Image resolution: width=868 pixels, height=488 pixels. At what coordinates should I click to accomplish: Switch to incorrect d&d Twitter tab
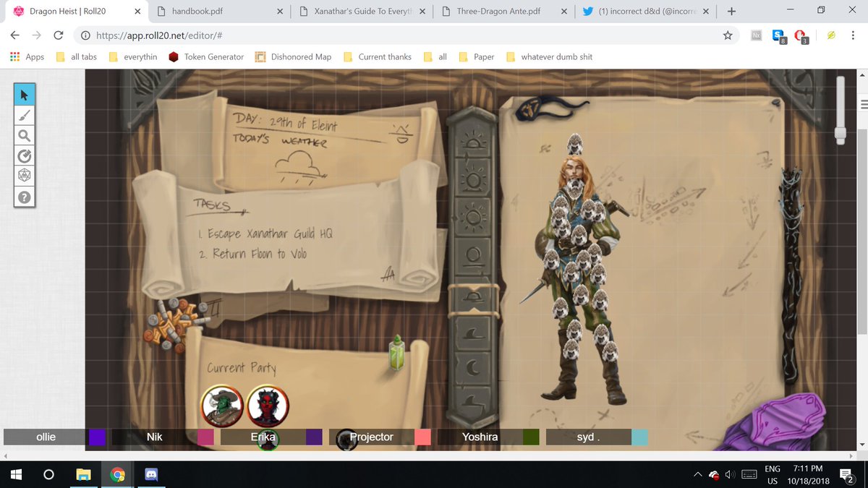pyautogui.click(x=645, y=11)
